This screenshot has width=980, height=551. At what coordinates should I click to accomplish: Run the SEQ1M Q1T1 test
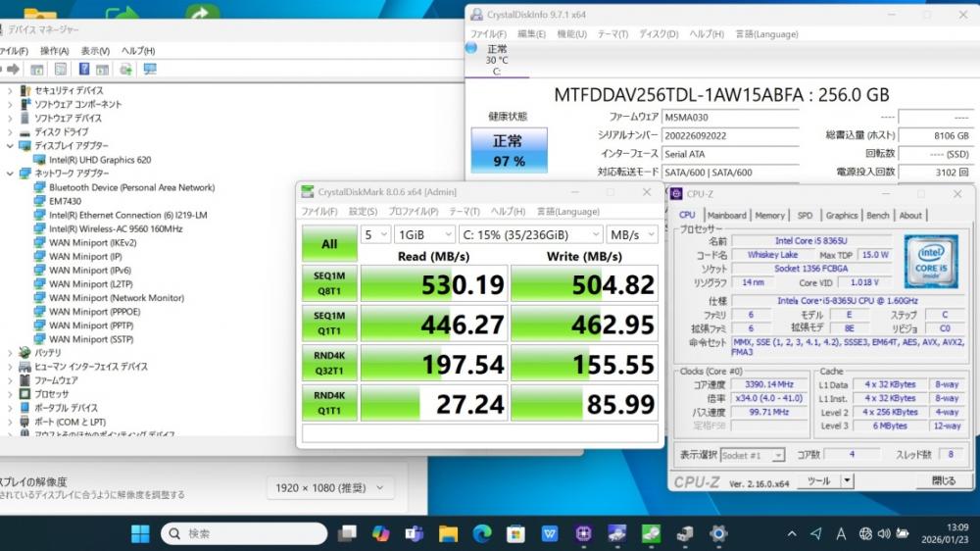pos(329,324)
